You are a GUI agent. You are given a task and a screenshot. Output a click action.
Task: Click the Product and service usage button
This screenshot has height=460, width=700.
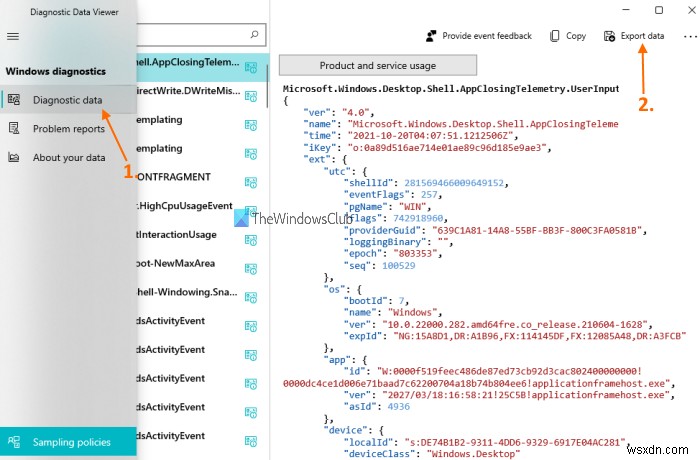378,65
